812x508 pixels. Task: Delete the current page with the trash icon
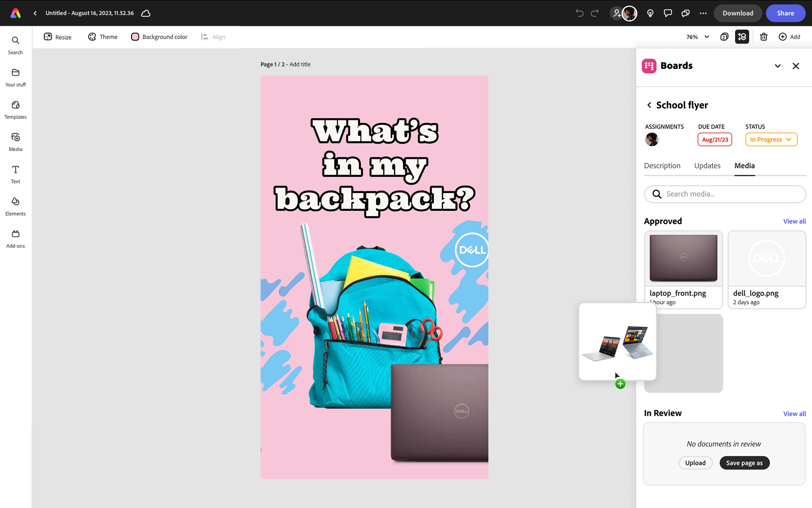[x=764, y=36]
